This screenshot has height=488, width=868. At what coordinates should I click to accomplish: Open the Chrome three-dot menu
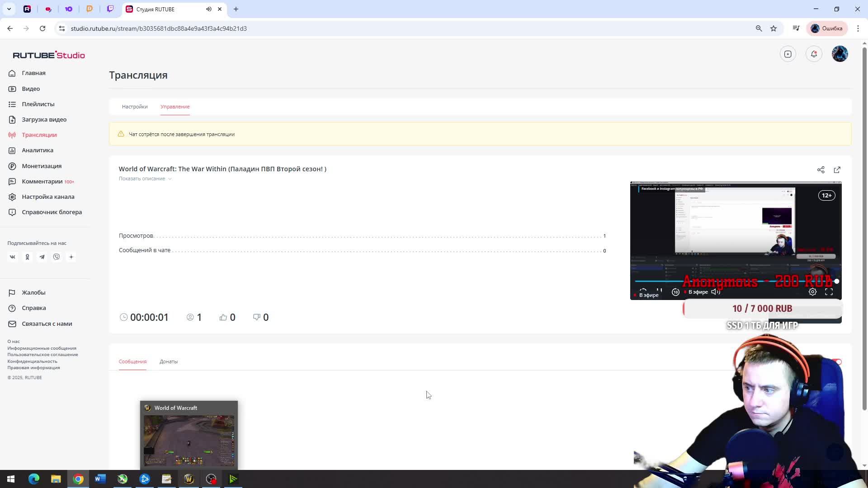pyautogui.click(x=858, y=28)
